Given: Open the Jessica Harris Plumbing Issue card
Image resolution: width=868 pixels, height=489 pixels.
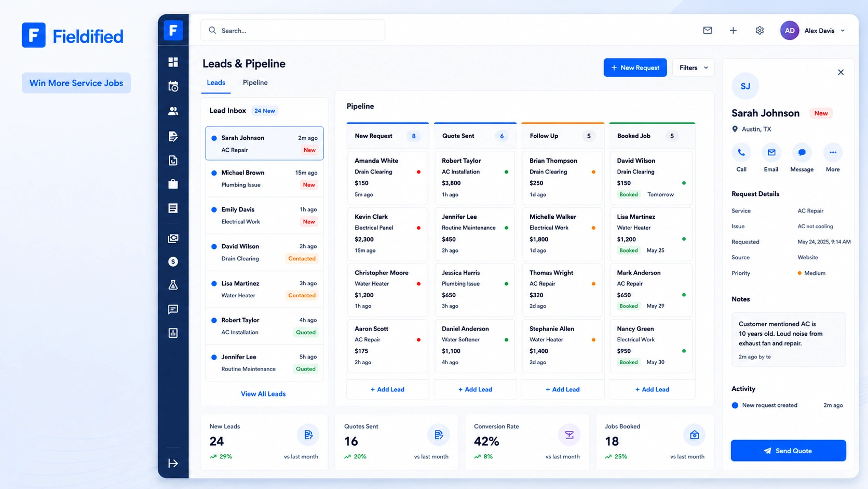Looking at the screenshot, I should pos(475,289).
